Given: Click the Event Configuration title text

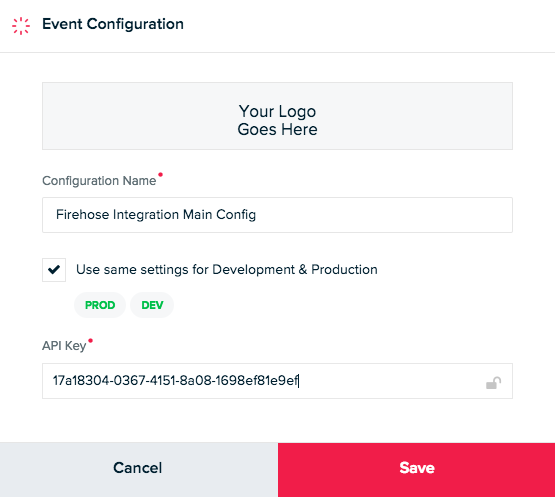Looking at the screenshot, I should pyautogui.click(x=113, y=24).
